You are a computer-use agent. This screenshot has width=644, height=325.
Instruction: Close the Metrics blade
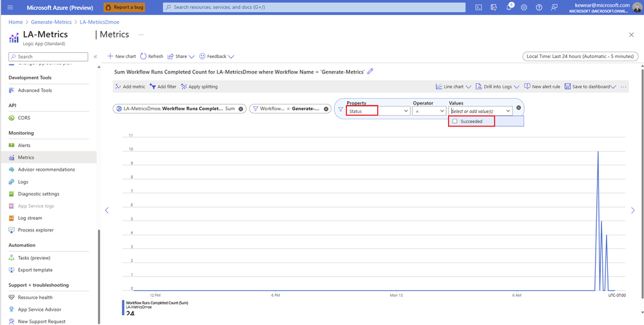(x=631, y=35)
